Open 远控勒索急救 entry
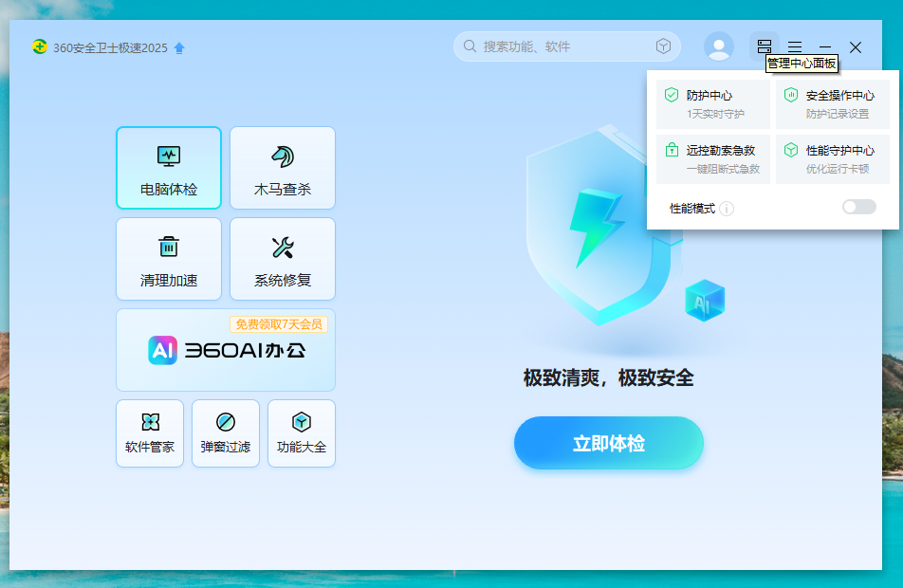Screen dimensions: 903x588 [x=713, y=159]
